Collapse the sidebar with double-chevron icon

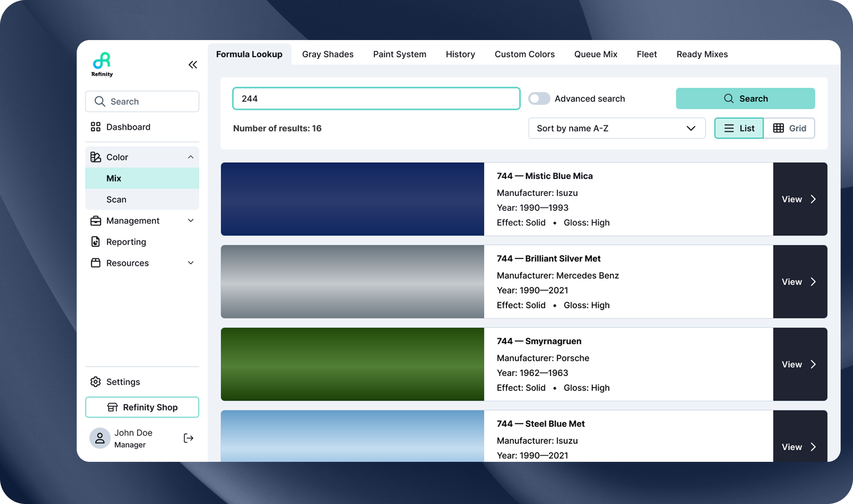pos(193,64)
